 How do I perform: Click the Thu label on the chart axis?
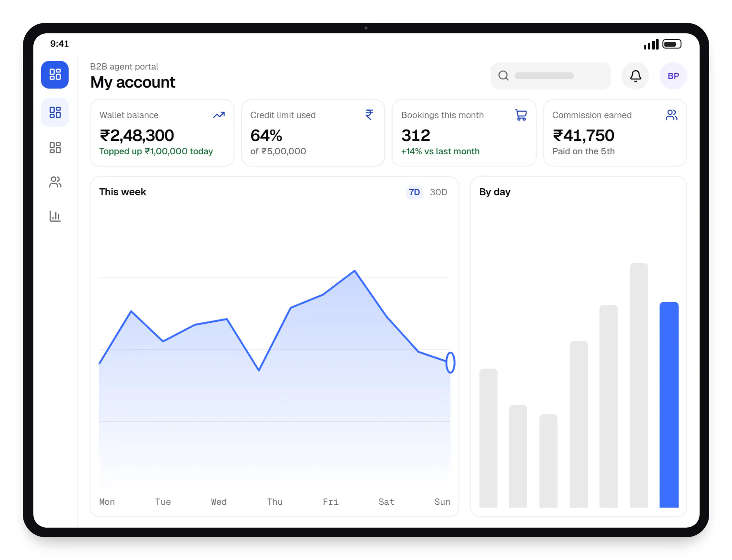(274, 502)
